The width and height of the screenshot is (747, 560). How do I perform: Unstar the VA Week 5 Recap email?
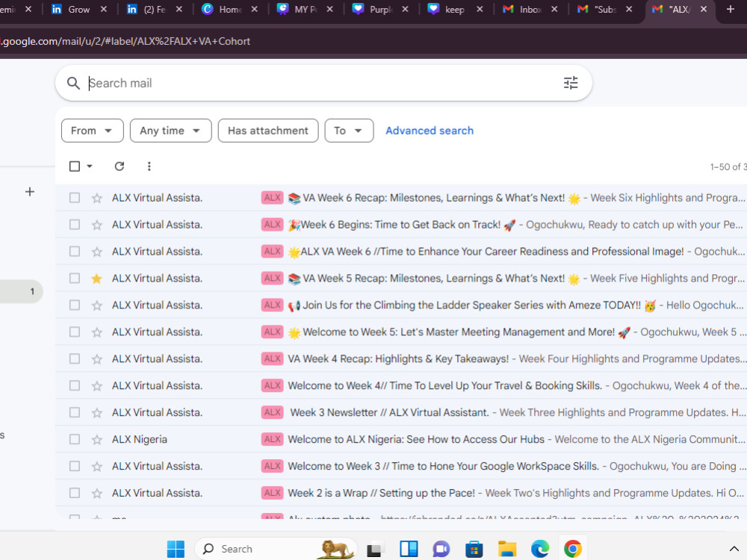tap(96, 279)
